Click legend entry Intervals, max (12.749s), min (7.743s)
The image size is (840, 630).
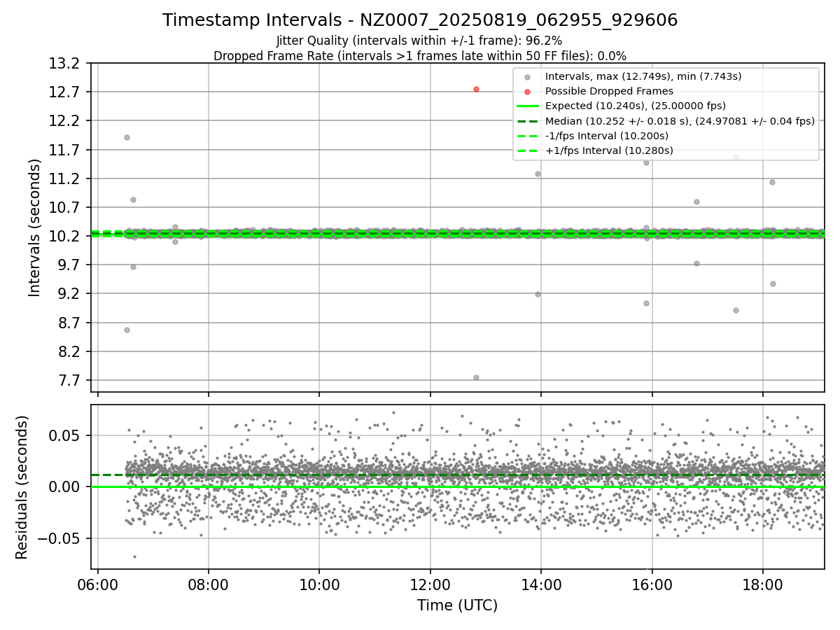click(x=643, y=76)
